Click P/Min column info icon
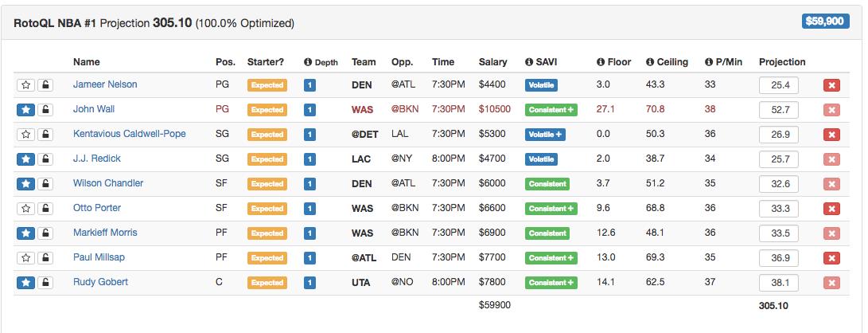This screenshot has width=868, height=333. 709,62
